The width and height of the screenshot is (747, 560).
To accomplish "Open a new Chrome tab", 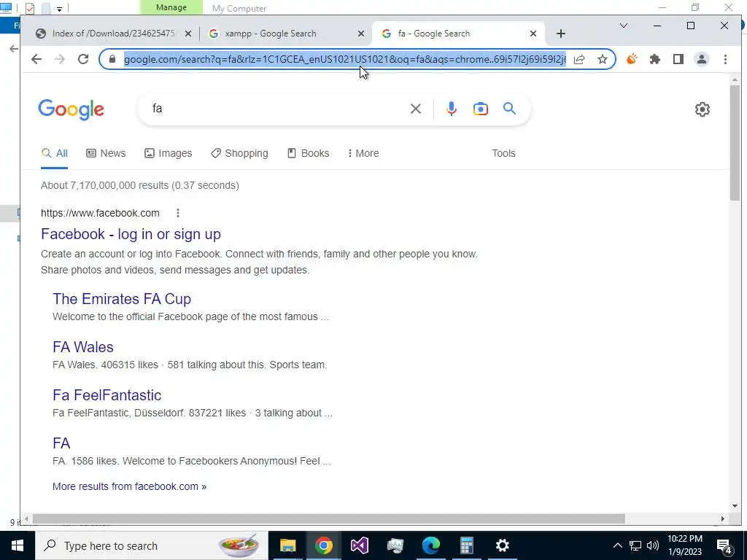I will coord(561,34).
